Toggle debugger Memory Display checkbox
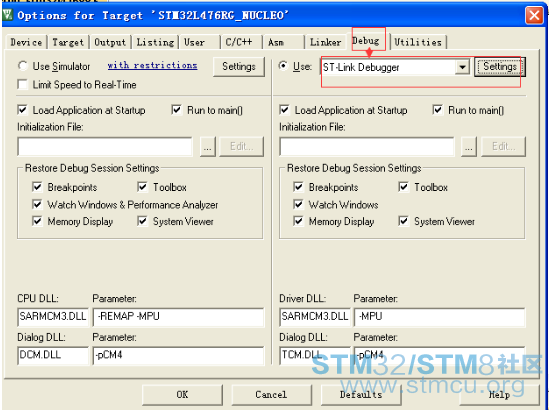The width and height of the screenshot is (549, 410). (298, 221)
